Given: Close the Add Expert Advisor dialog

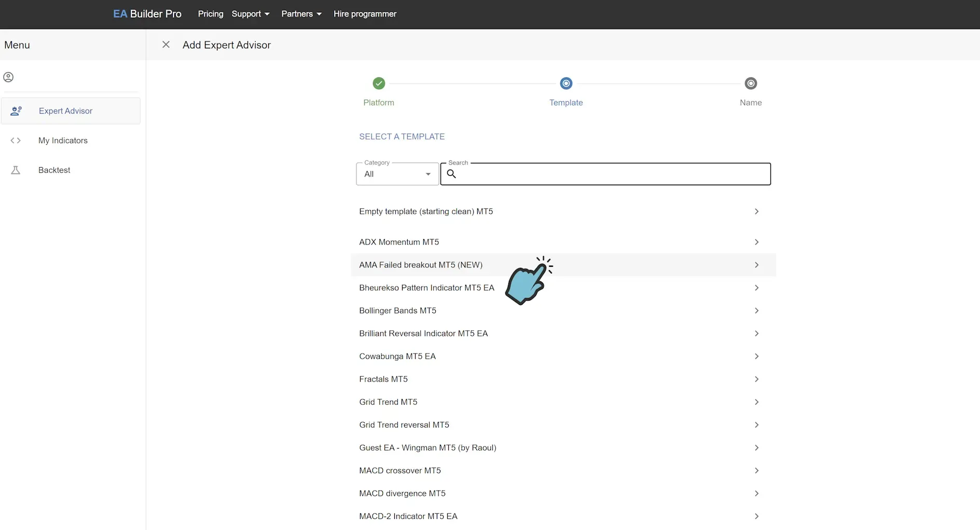Looking at the screenshot, I should 166,45.
